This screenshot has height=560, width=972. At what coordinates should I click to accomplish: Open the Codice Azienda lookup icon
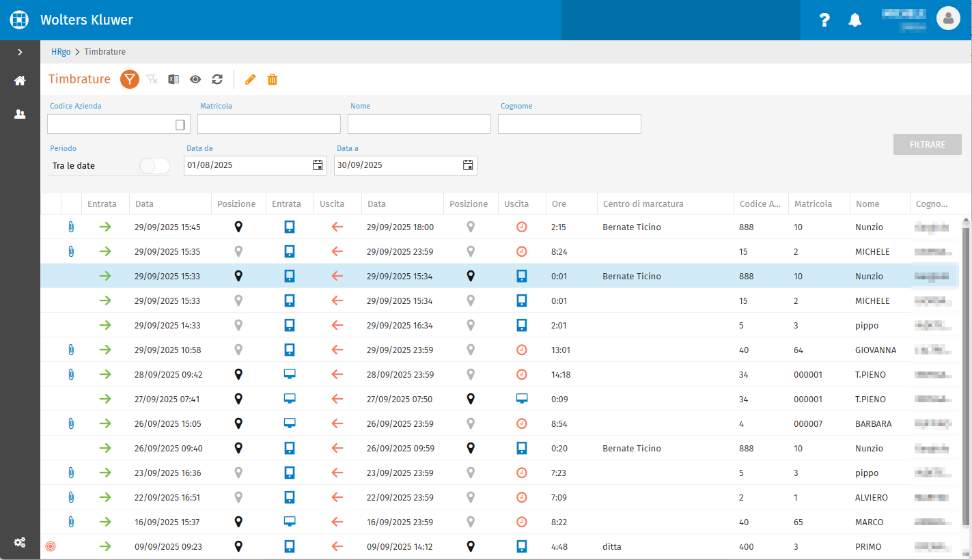(180, 124)
